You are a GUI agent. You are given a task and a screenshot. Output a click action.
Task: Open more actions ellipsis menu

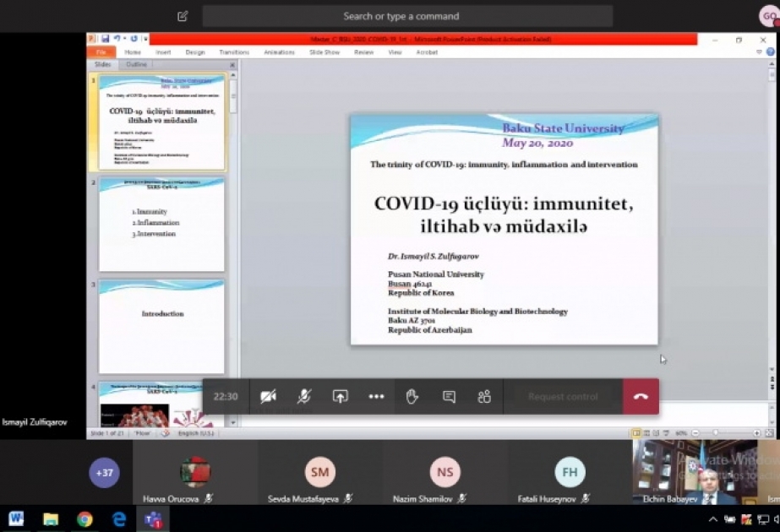376,396
